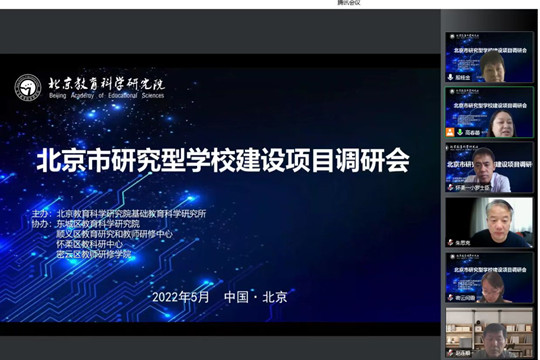This screenshot has width=540, height=360.
Task: Click the 腾讯会议 window title text
Action: (x=349, y=3)
